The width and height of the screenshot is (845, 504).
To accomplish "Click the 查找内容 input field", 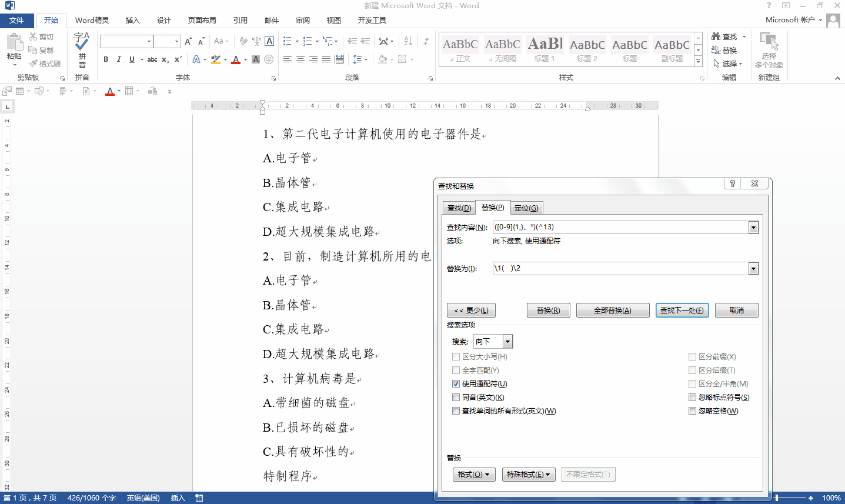I will pos(620,228).
